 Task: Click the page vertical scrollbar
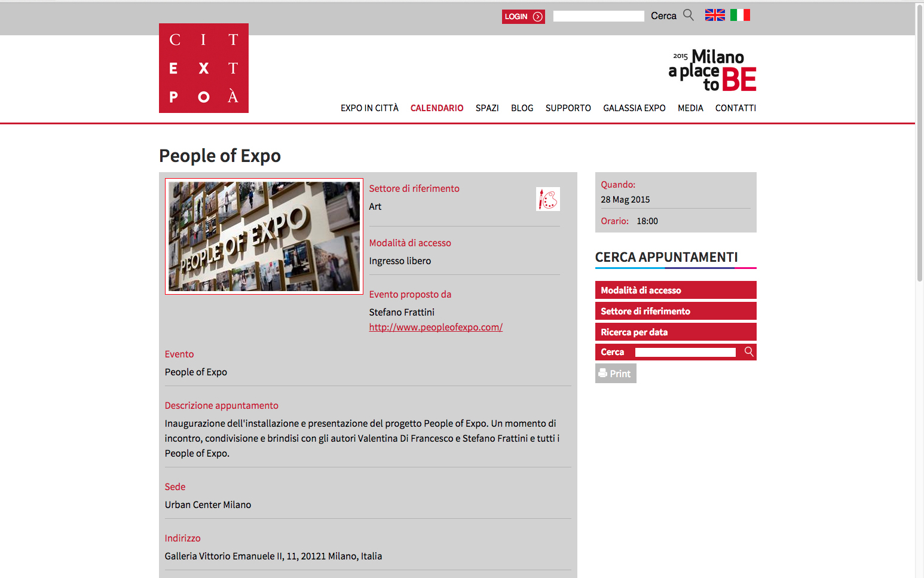(x=919, y=143)
